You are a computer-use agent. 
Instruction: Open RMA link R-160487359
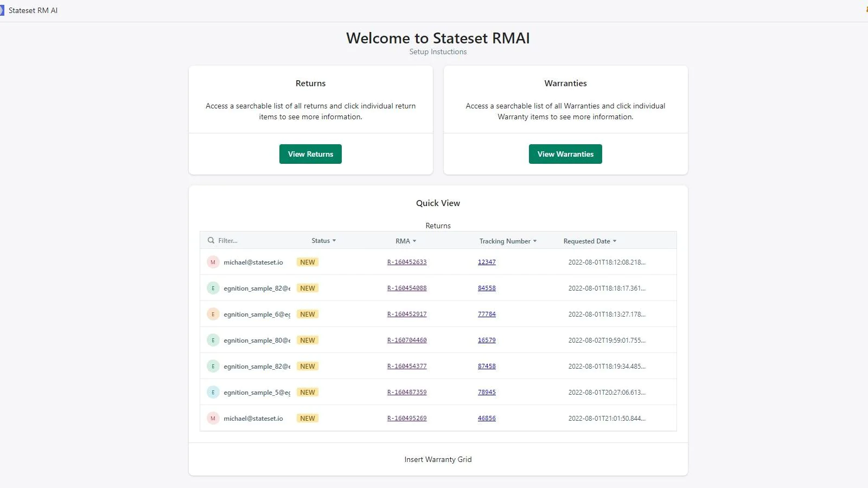(x=407, y=392)
